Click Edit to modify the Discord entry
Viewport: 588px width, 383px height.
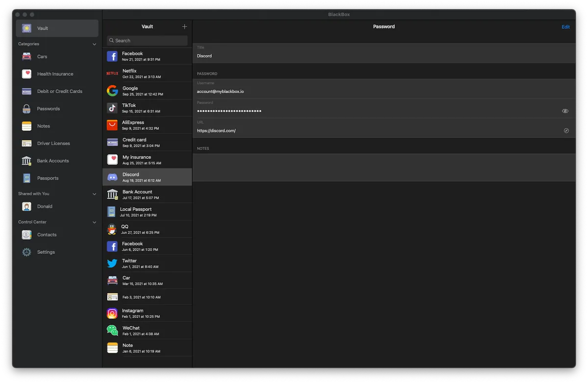[565, 27]
